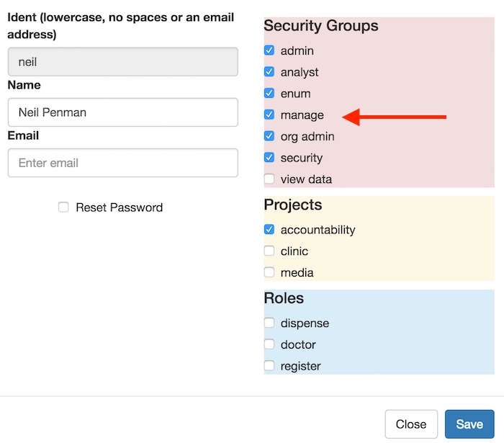Viewport: 504px width, 443px height.
Task: Select the register role checkbox
Action: pos(269,366)
